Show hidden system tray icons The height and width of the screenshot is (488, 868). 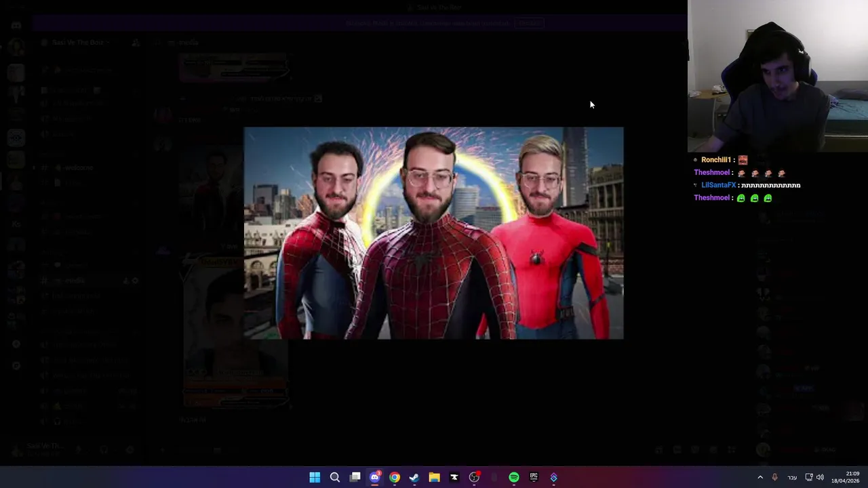coord(759,477)
